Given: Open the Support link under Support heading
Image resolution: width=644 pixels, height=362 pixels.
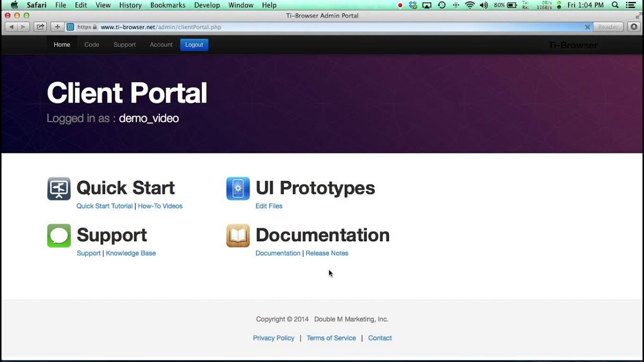Looking at the screenshot, I should pos(89,253).
